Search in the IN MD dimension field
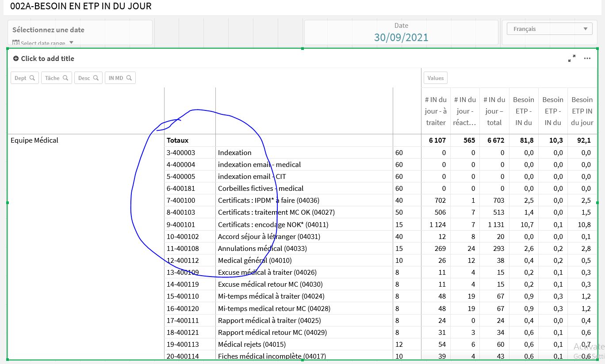Screen dimensions: 605x364 [x=129, y=78]
